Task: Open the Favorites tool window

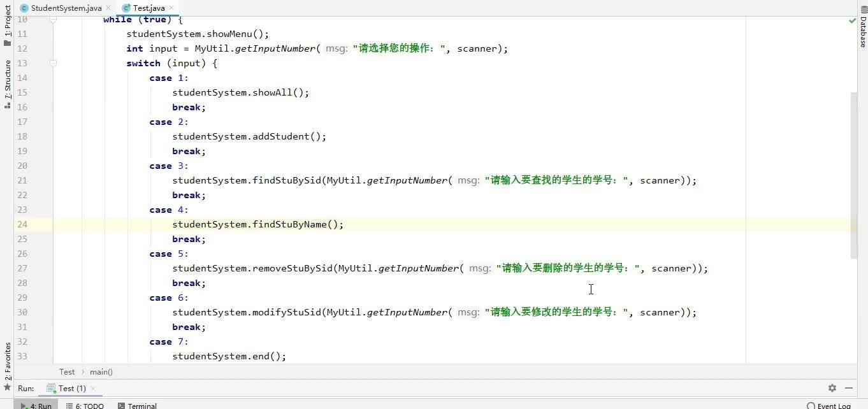Action: (x=7, y=359)
